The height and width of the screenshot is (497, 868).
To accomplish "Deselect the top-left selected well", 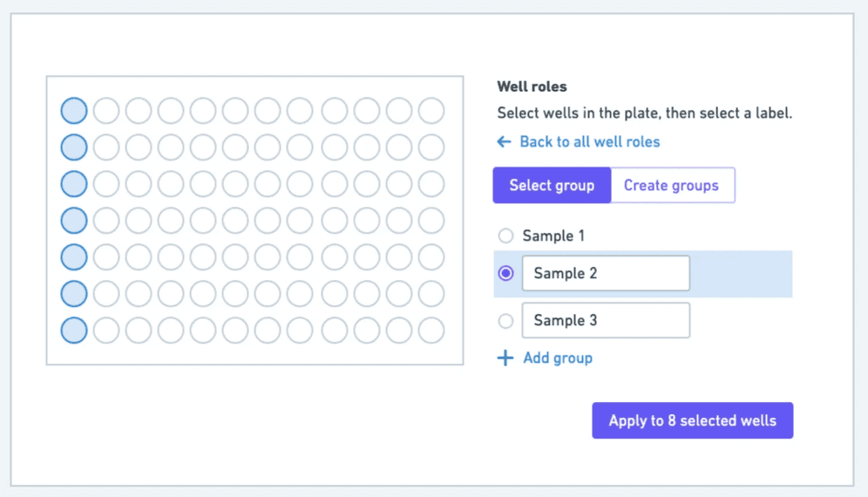I will [74, 111].
